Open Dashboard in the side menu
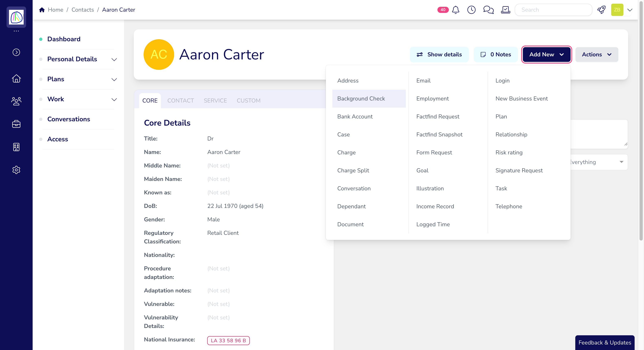The width and height of the screenshot is (644, 350). 64,39
